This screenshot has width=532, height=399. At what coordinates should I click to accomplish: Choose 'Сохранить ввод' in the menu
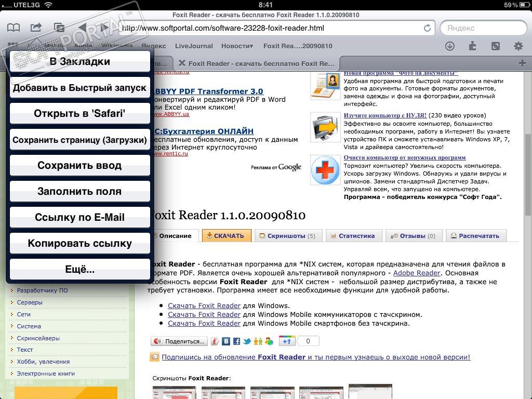pyautogui.click(x=79, y=165)
